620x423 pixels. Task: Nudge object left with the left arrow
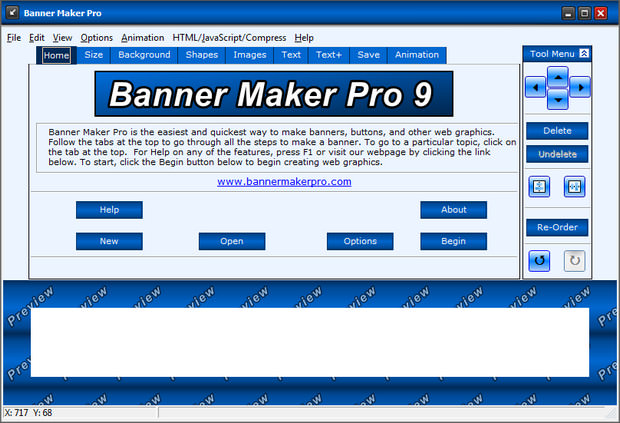[535, 87]
